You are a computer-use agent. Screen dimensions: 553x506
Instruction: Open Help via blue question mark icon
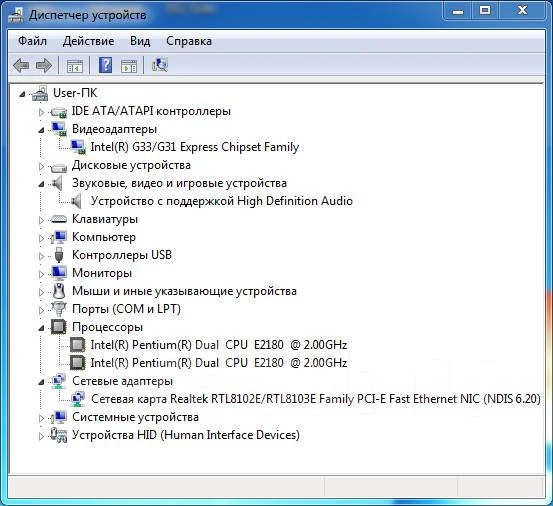point(105,65)
